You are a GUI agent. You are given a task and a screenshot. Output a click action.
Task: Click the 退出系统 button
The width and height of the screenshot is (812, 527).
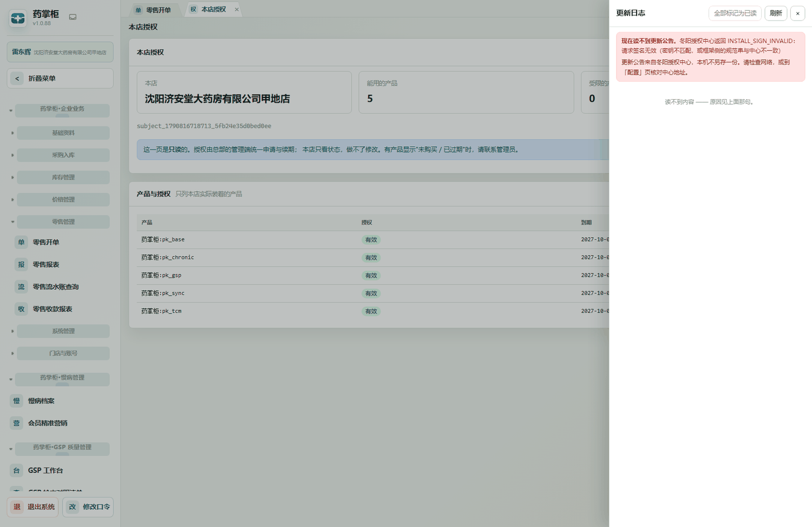click(32, 507)
